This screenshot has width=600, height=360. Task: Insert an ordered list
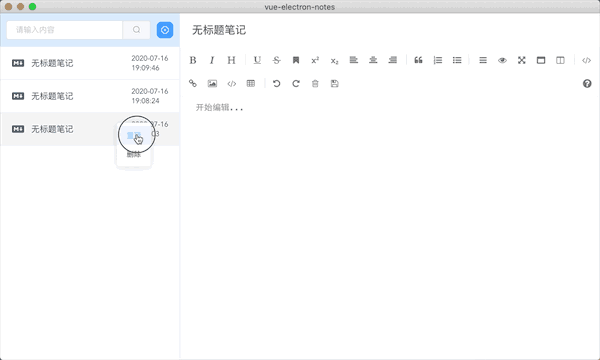(438, 60)
